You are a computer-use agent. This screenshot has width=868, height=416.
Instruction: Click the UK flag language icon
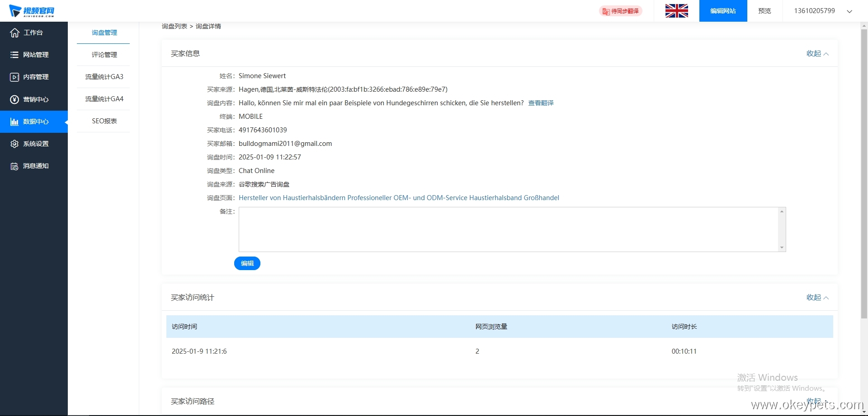676,11
